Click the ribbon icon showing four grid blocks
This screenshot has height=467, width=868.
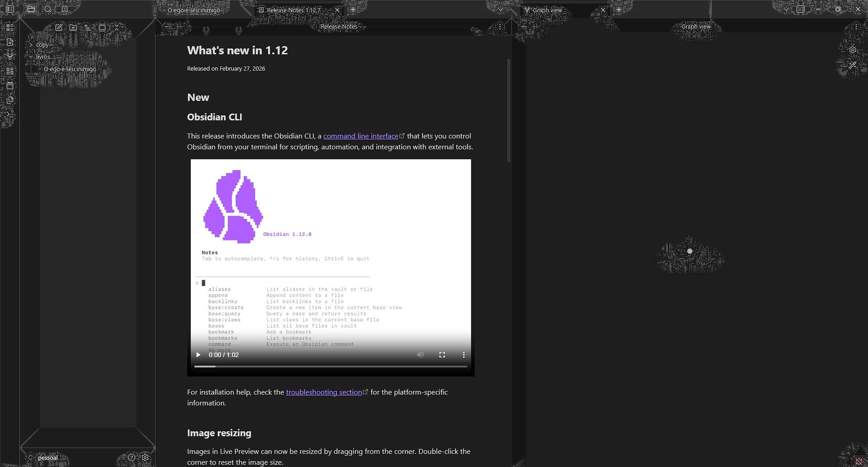[x=10, y=71]
